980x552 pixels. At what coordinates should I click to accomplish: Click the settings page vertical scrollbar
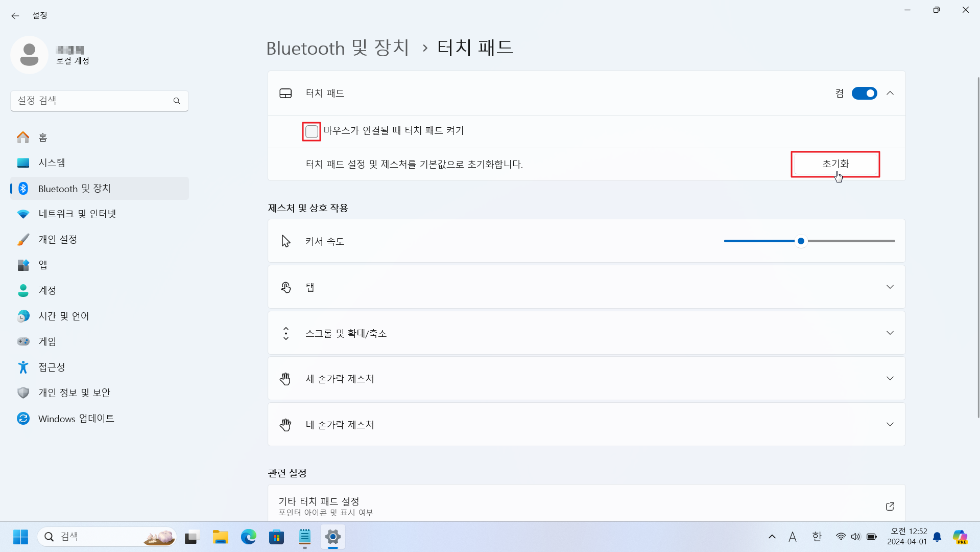(x=977, y=247)
